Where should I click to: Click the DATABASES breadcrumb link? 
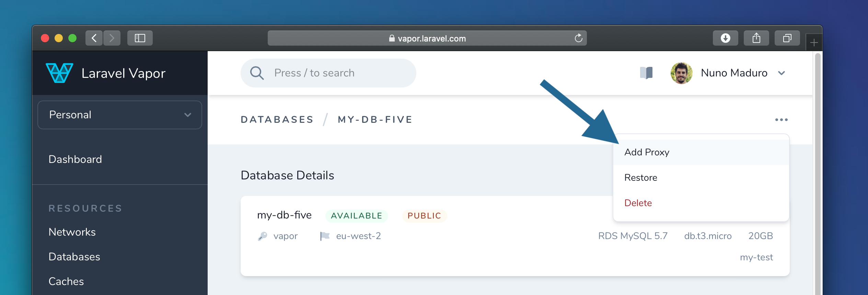pos(277,119)
